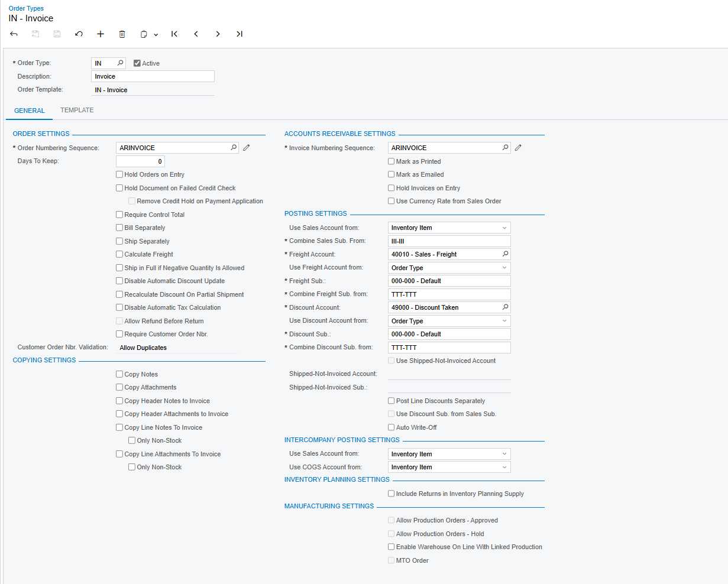Open the clipboard dropdown arrow
Viewport: 728px width, 584px height.
click(156, 35)
